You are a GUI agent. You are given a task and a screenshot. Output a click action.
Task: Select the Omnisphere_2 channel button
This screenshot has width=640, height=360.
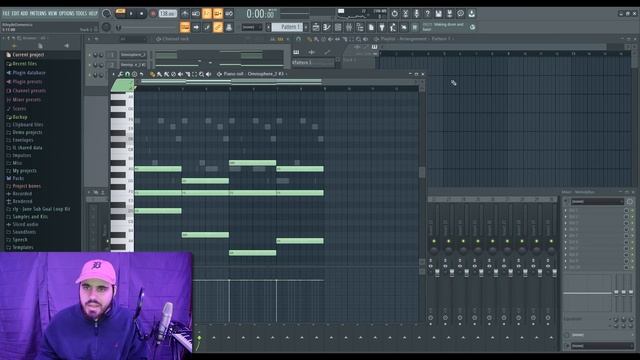pyautogui.click(x=133, y=55)
